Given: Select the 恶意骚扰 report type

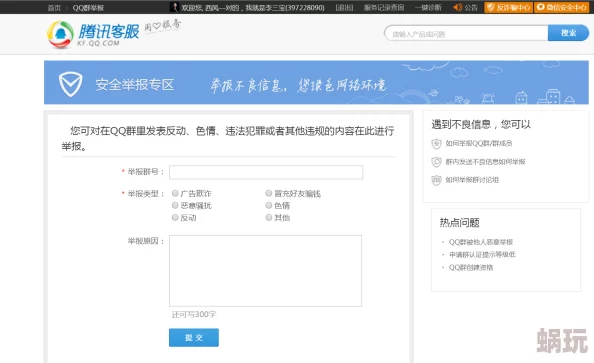Looking at the screenshot, I should pos(175,205).
